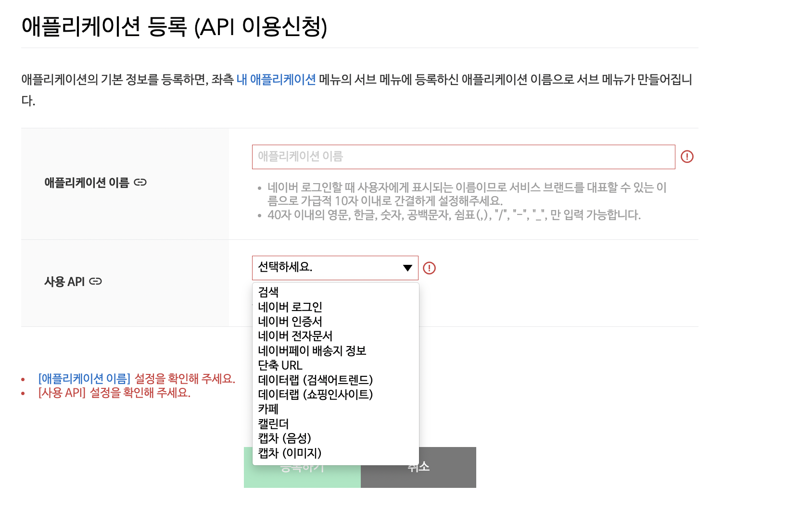Click the warning icon next to API dropdown
812x522 pixels.
(x=429, y=268)
